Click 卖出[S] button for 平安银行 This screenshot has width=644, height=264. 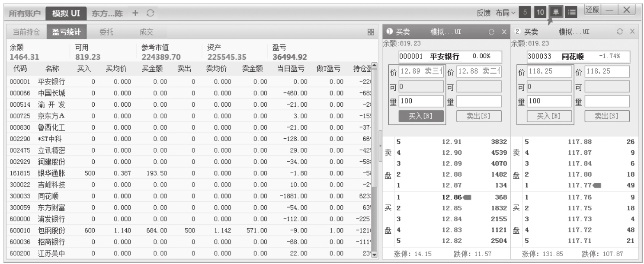tap(479, 116)
